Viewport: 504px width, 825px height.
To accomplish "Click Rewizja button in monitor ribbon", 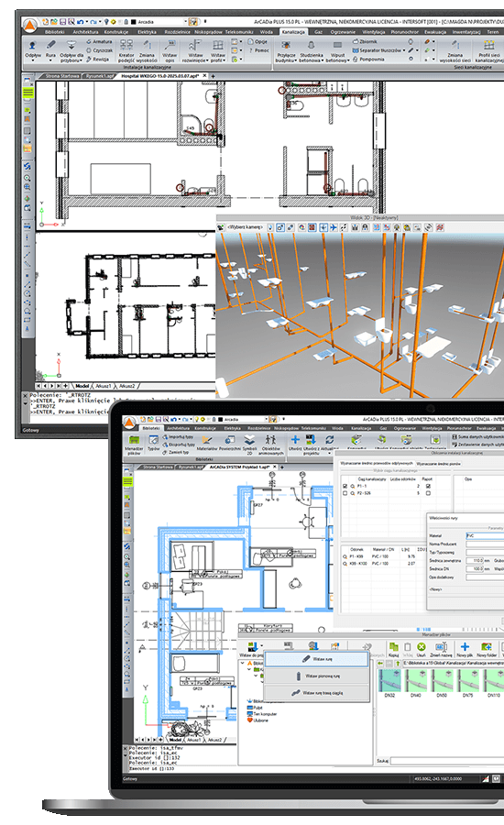I will 98,59.
